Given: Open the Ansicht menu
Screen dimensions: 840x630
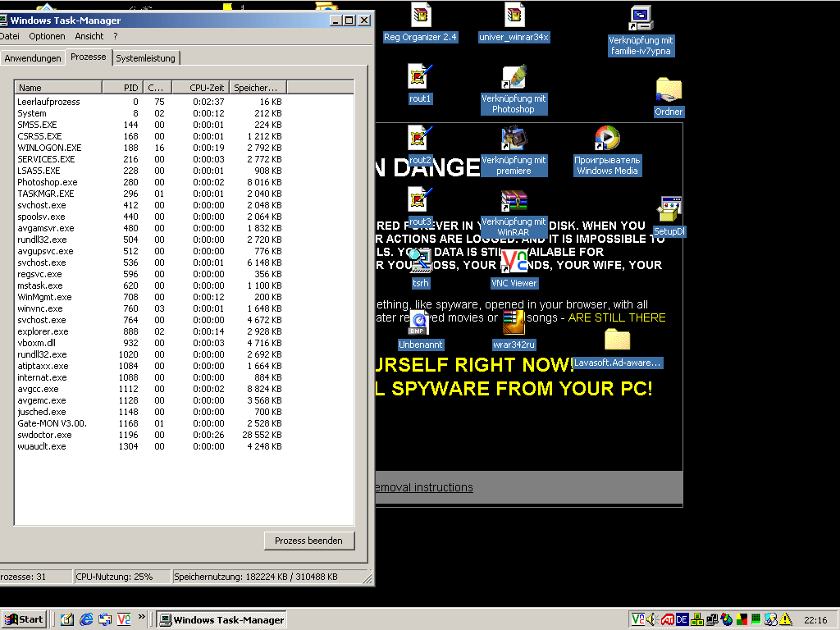Looking at the screenshot, I should [x=89, y=36].
